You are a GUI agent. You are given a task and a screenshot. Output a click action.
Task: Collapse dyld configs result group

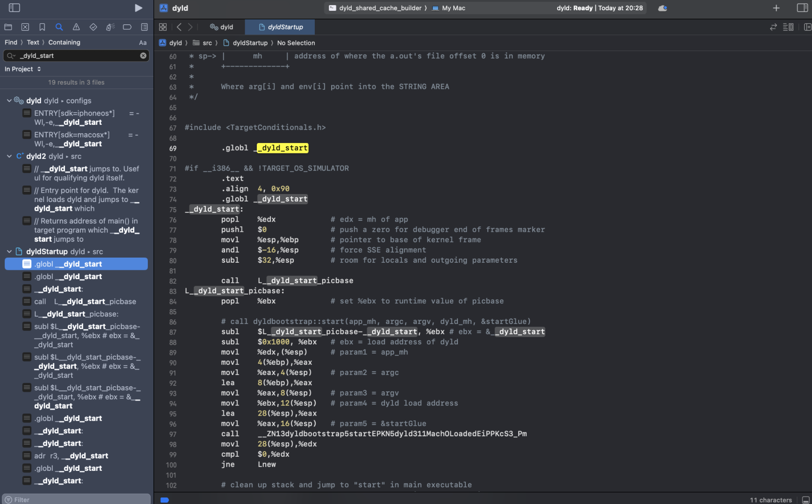tap(9, 101)
